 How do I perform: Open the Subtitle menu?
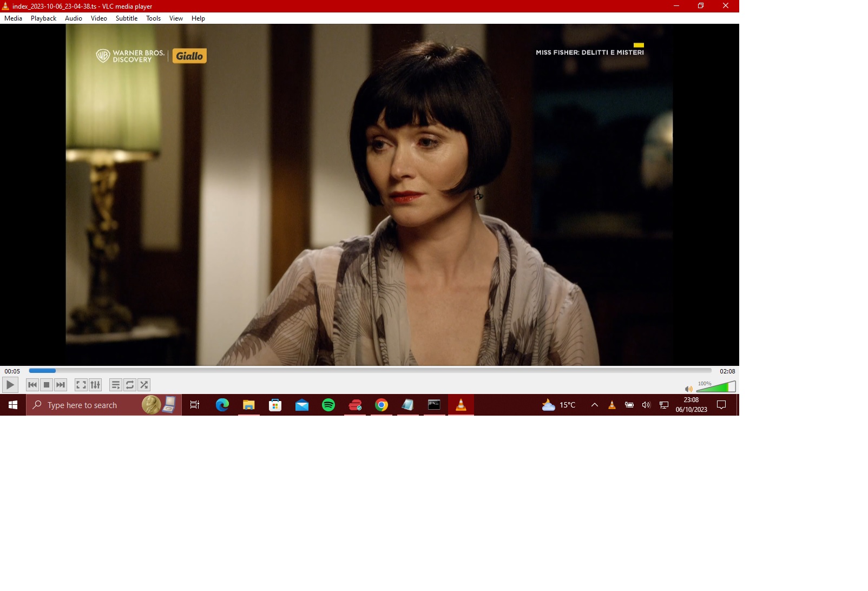(127, 18)
